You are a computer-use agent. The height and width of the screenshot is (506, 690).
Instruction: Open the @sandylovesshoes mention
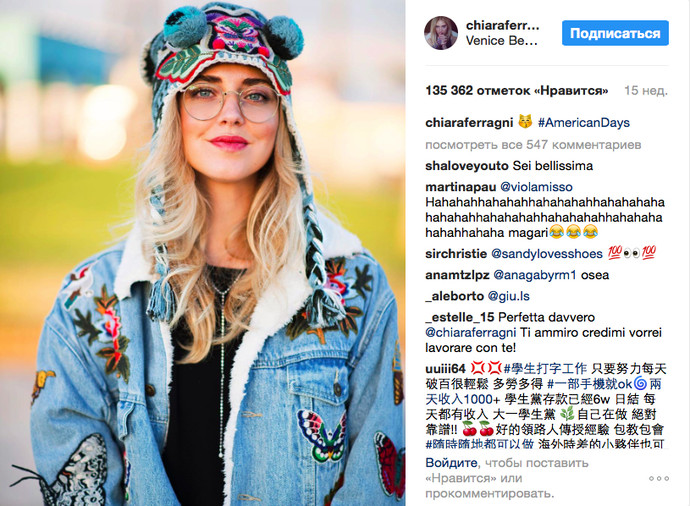pyautogui.click(x=547, y=254)
